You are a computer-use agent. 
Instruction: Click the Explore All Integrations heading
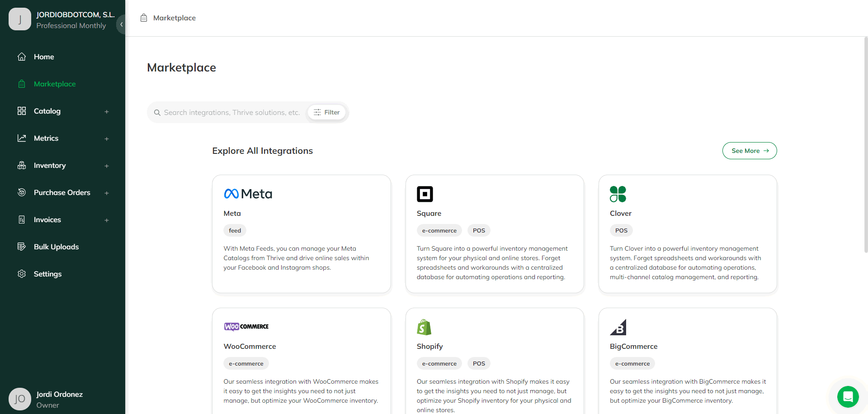(262, 151)
